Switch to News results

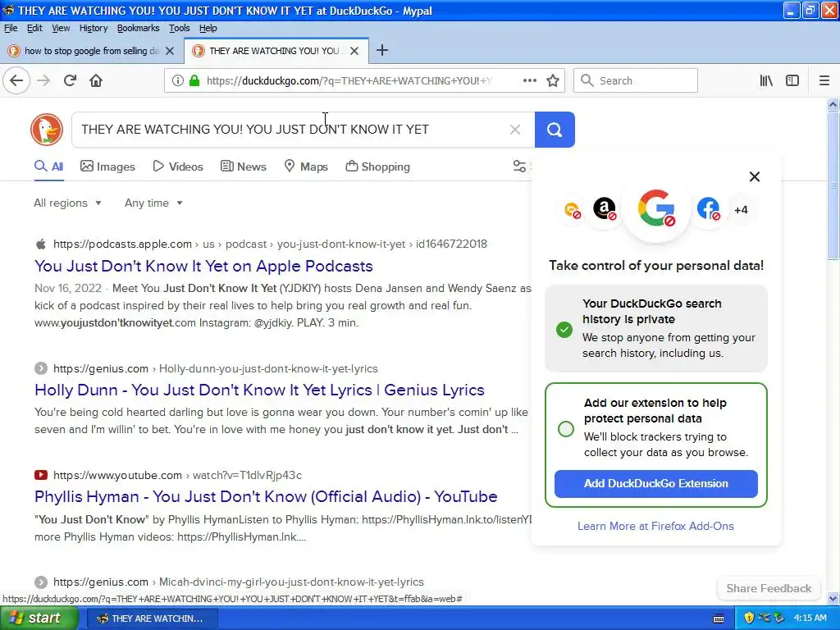(243, 166)
